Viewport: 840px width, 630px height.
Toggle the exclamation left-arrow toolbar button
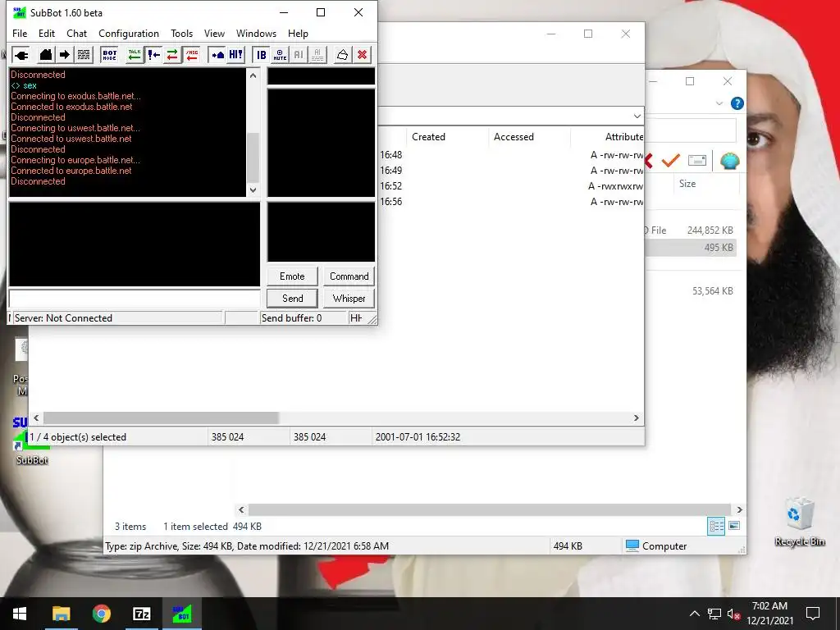coord(153,55)
